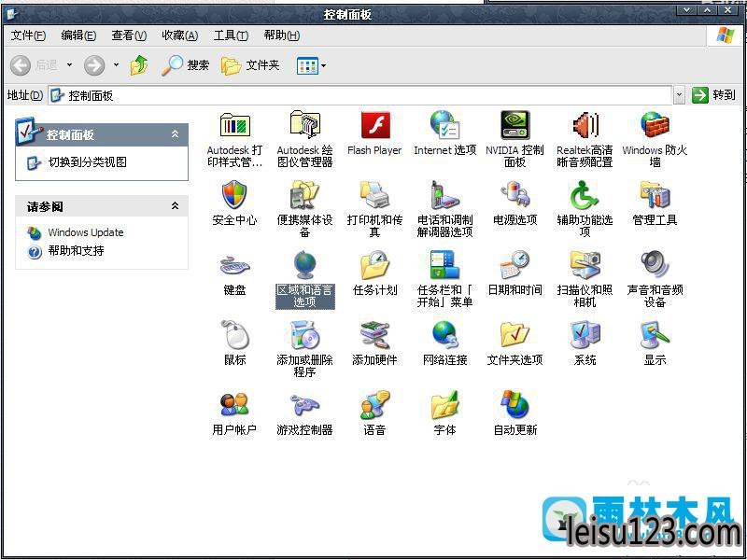Click the forward navigation button

(94, 65)
